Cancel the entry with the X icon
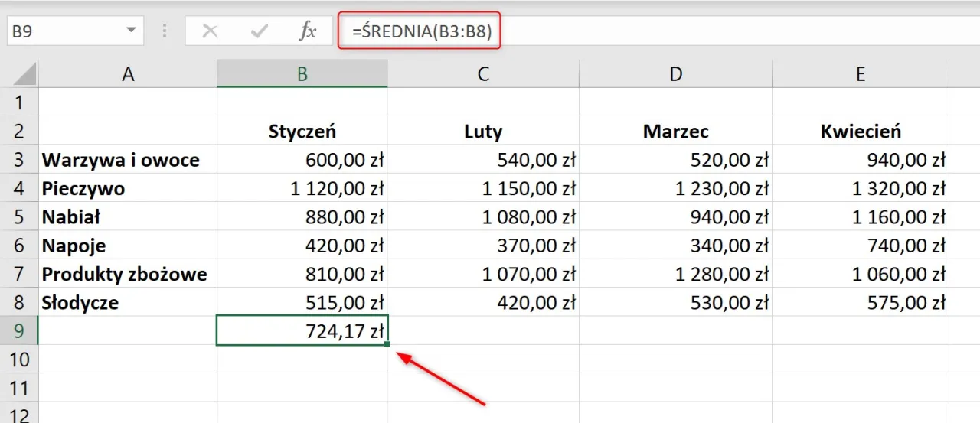 click(x=210, y=31)
